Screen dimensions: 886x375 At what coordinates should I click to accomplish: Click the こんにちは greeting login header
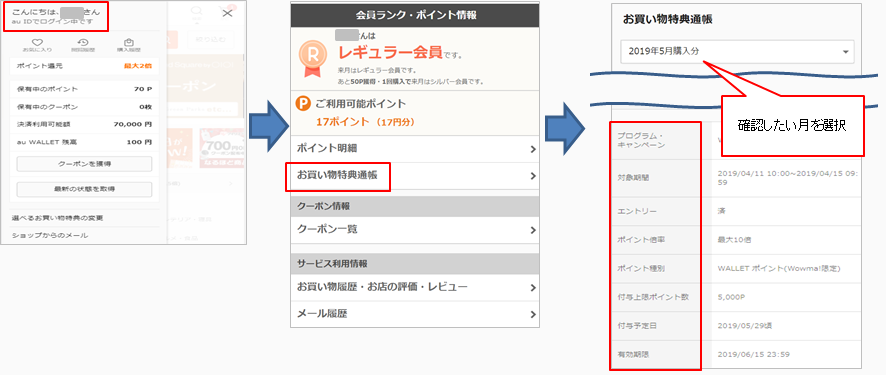click(x=55, y=16)
